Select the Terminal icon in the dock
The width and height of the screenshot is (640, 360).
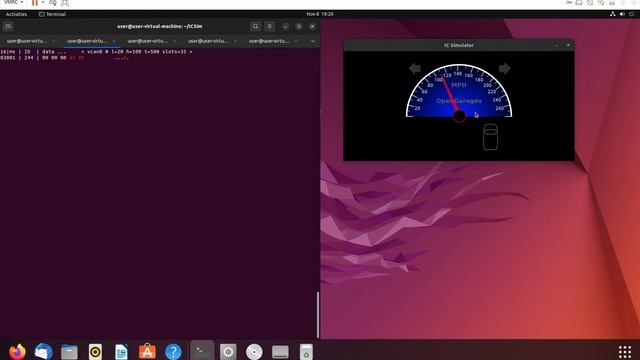202,351
